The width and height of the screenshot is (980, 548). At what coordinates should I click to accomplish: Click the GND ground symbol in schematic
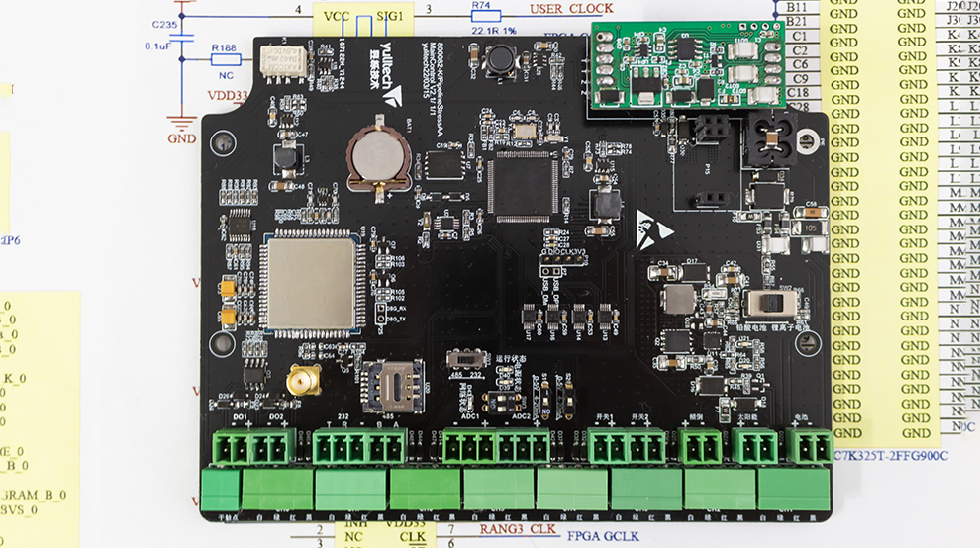pyautogui.click(x=181, y=129)
